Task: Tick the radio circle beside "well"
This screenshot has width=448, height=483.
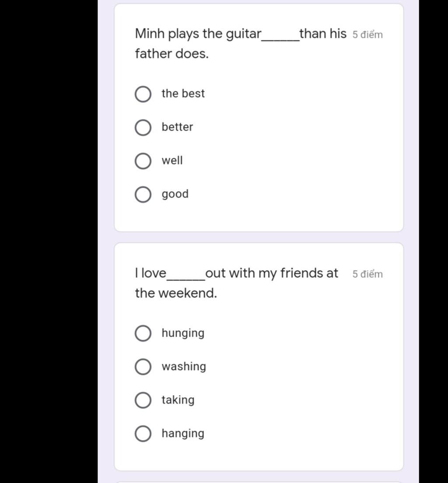Action: 143,161
